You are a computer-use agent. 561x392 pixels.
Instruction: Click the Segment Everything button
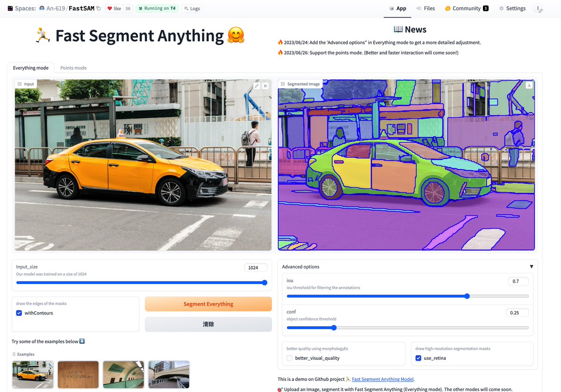(x=208, y=304)
